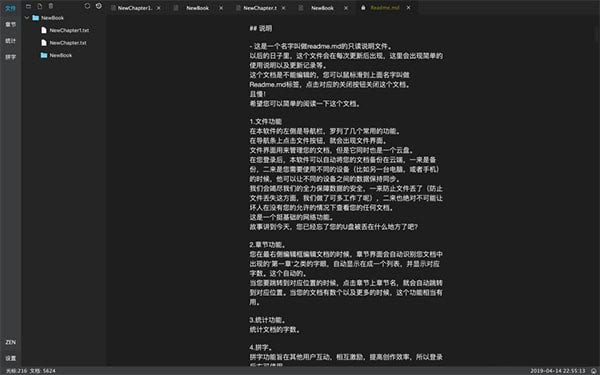
Task: Open the 统计 statistics sidebar item
Action: click(10, 41)
